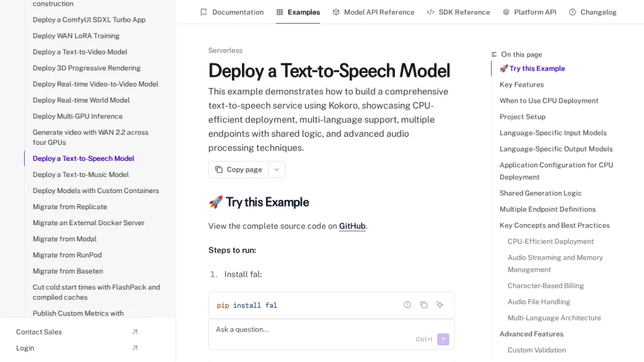Click the Copy page button
The width and height of the screenshot is (644, 362).
(238, 169)
